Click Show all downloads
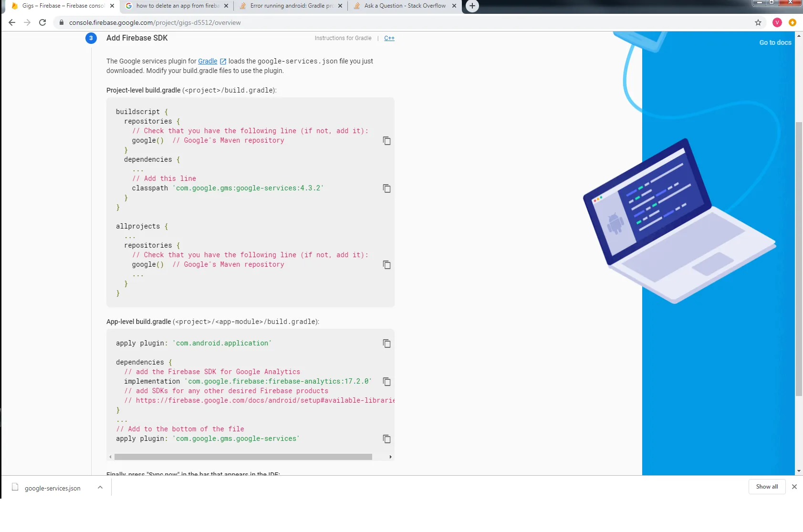This screenshot has height=532, width=803. (767, 487)
